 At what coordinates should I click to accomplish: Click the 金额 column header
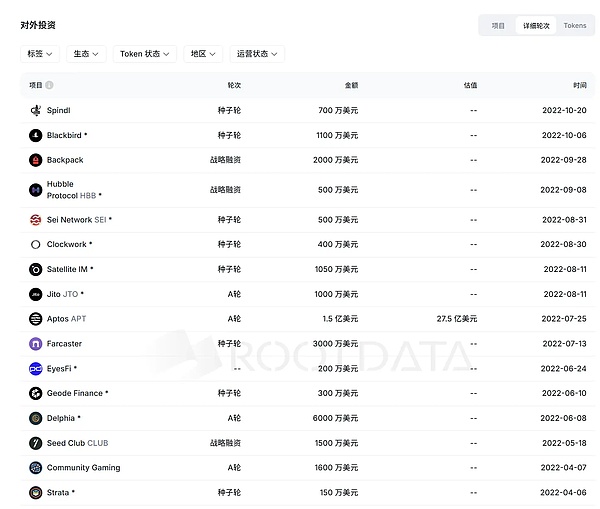(x=351, y=85)
